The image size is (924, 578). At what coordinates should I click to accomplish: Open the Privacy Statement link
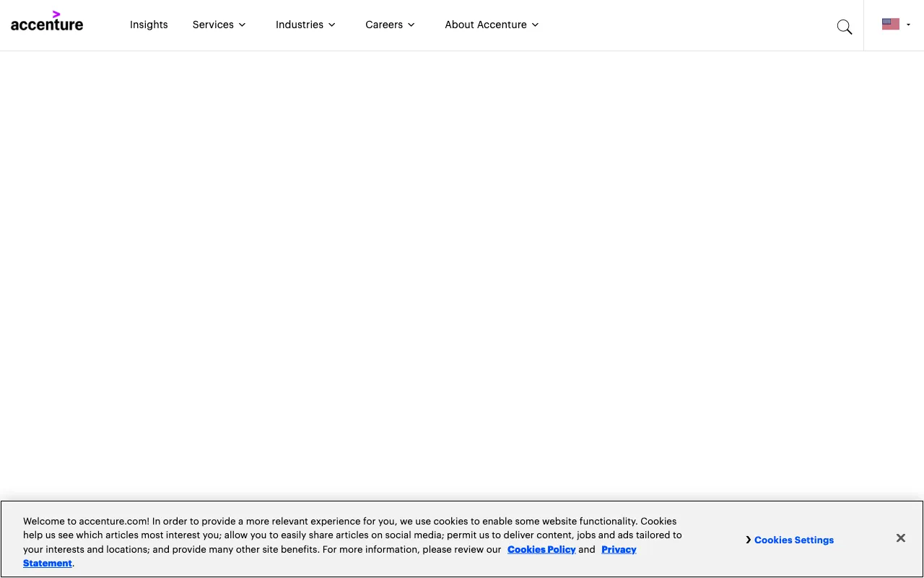pos(619,549)
